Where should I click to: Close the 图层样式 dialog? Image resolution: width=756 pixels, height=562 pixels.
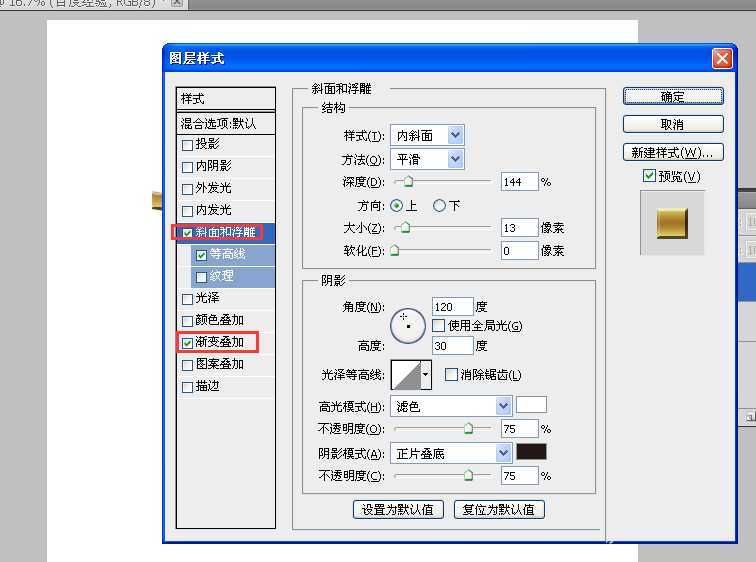click(722, 59)
